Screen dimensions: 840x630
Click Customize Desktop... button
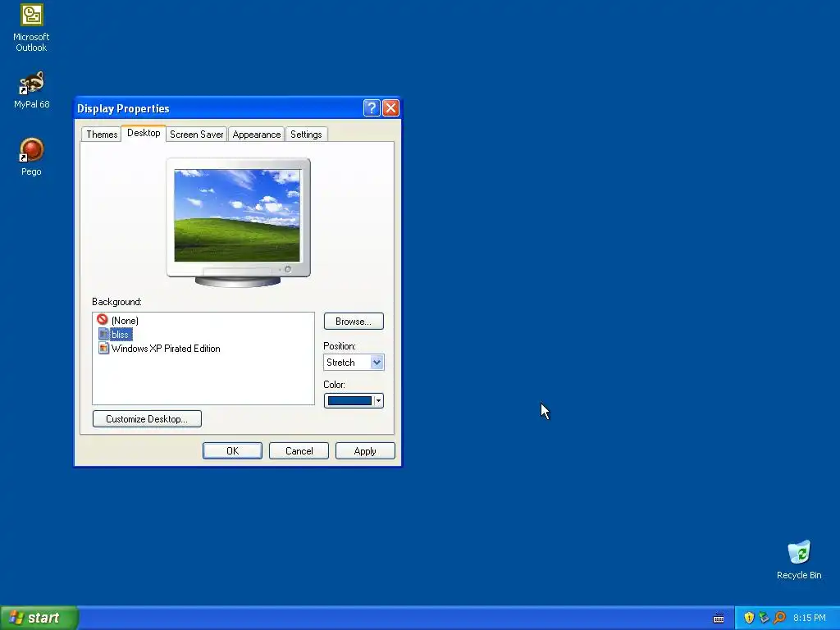pyautogui.click(x=147, y=419)
